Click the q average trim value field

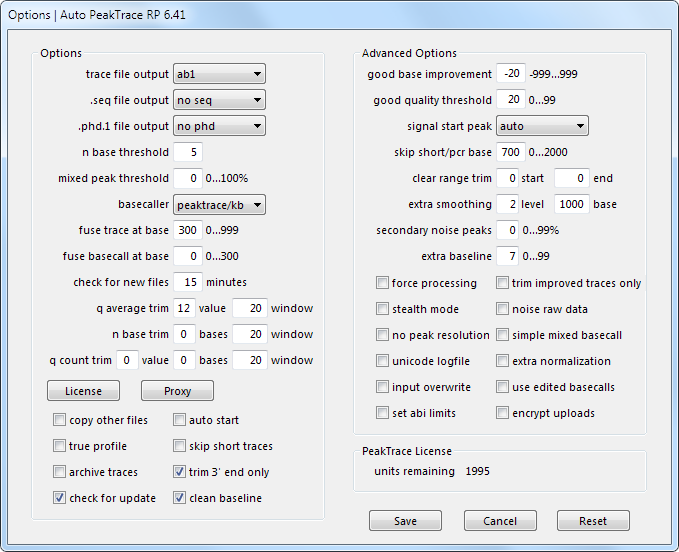click(184, 308)
